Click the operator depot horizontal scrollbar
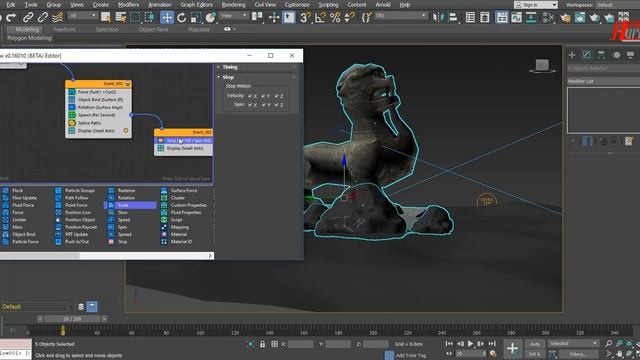Image resolution: width=640 pixels, height=360 pixels. [106, 256]
